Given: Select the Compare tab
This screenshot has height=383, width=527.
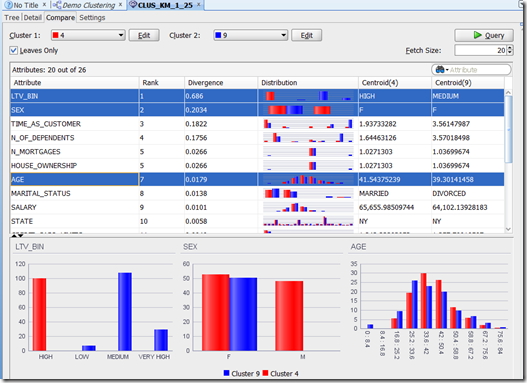Looking at the screenshot, I should [60, 17].
